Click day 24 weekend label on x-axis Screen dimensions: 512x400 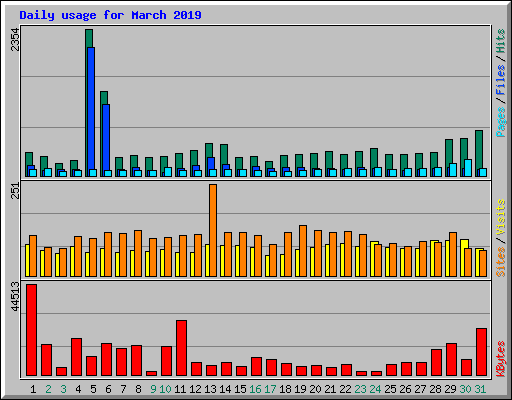click(x=375, y=389)
